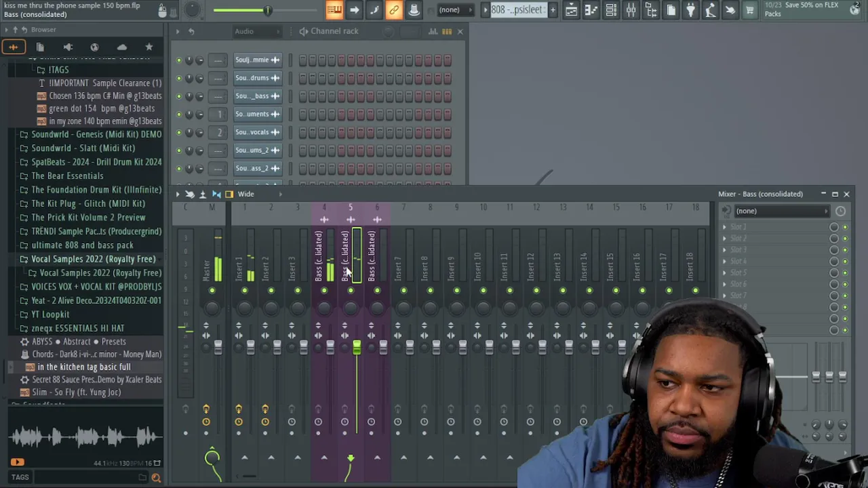Toggle the link (multilink controllers) toolbar icon
The width and height of the screenshot is (868, 488).
(x=394, y=9)
